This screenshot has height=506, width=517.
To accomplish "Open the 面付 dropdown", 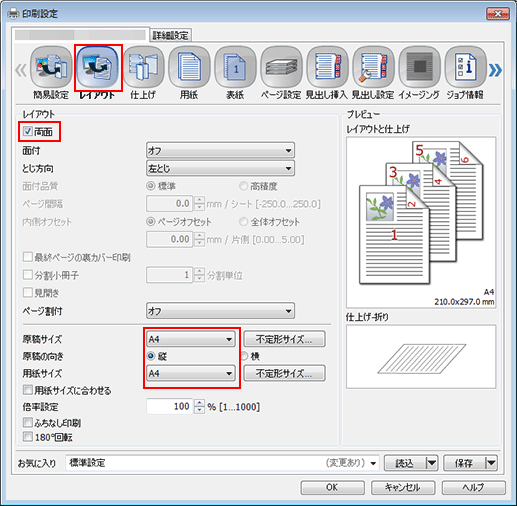I will [x=220, y=151].
